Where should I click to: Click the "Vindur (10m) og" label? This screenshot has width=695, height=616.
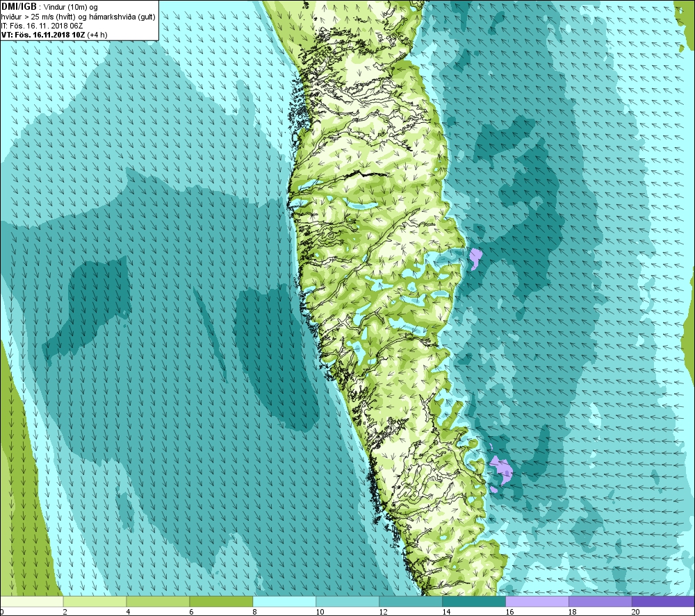pos(71,7)
